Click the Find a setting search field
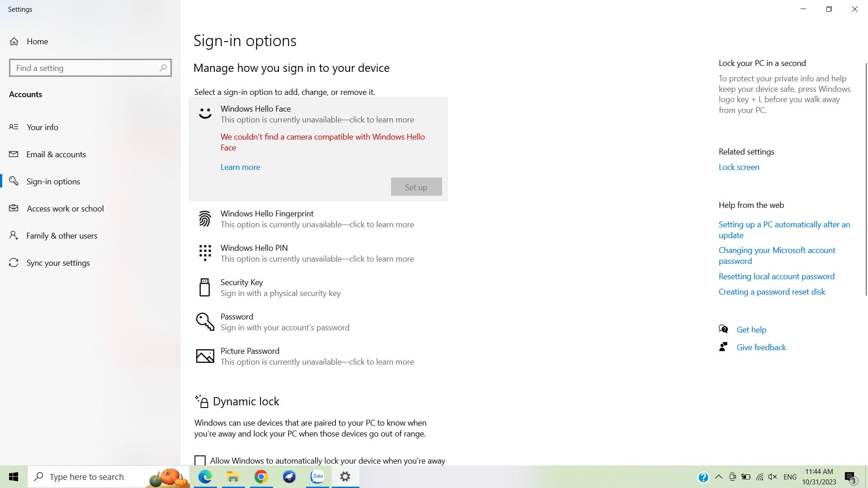 coord(90,68)
